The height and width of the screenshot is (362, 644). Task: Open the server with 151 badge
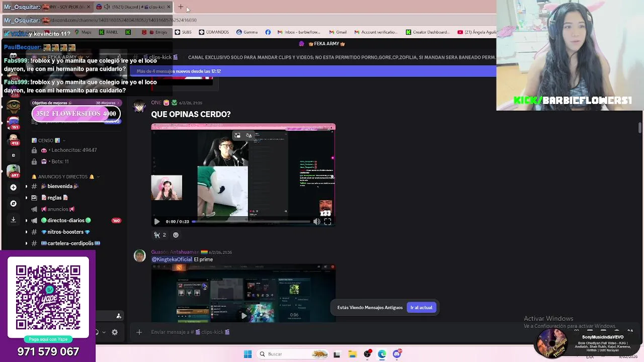coord(14,122)
